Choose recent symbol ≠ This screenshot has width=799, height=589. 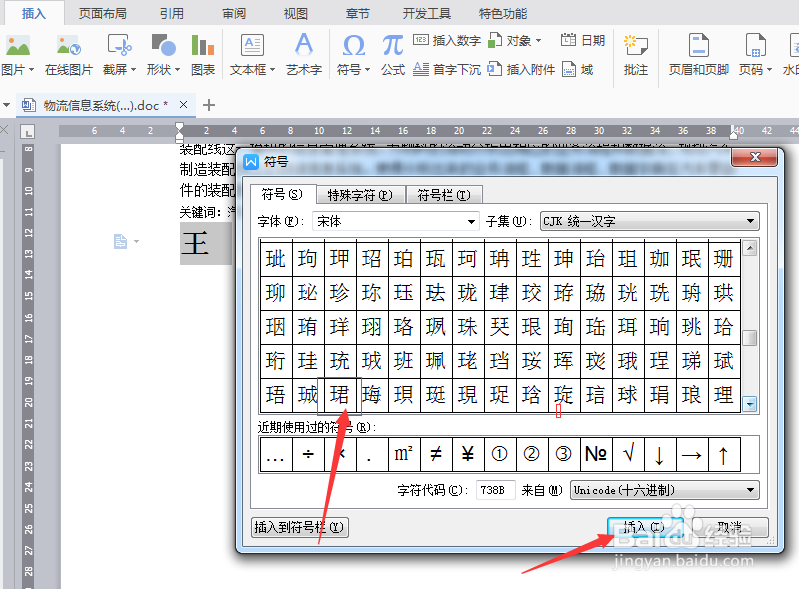436,454
